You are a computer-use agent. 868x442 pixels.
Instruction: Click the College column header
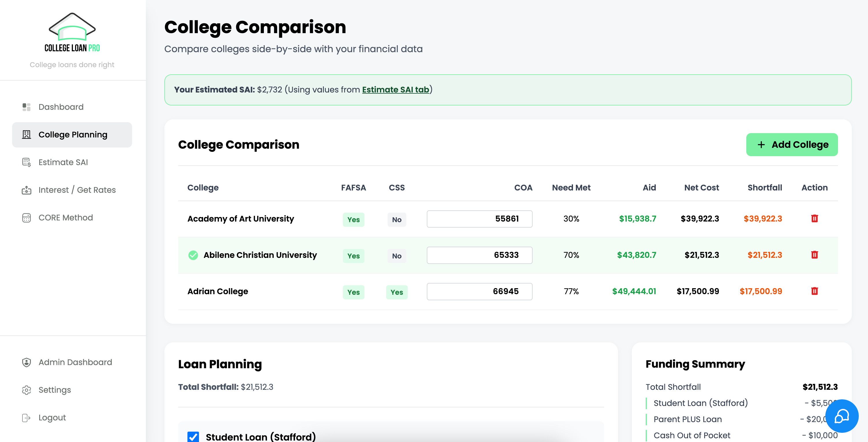tap(203, 188)
